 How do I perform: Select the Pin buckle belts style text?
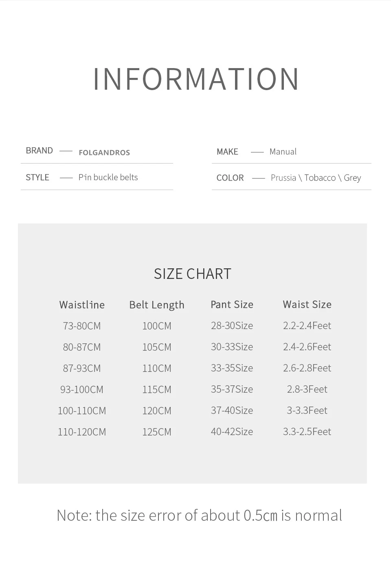tap(108, 177)
